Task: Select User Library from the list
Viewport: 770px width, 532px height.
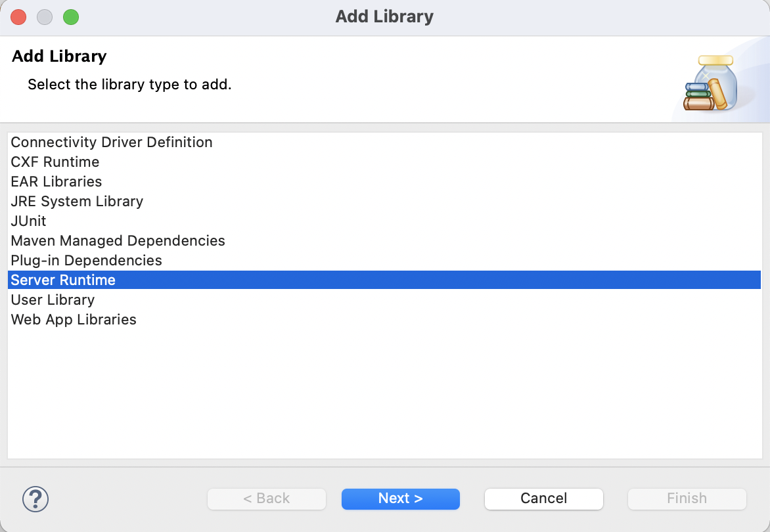Action: click(384, 299)
